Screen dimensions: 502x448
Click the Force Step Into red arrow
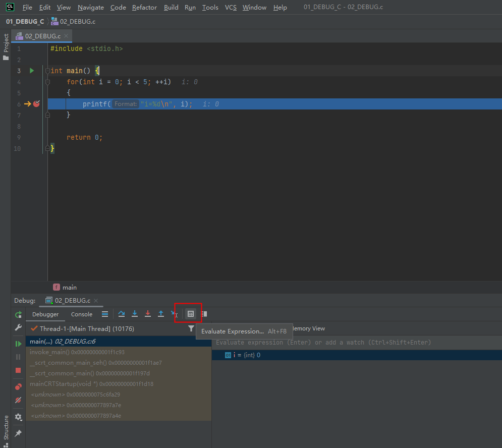[x=148, y=314]
